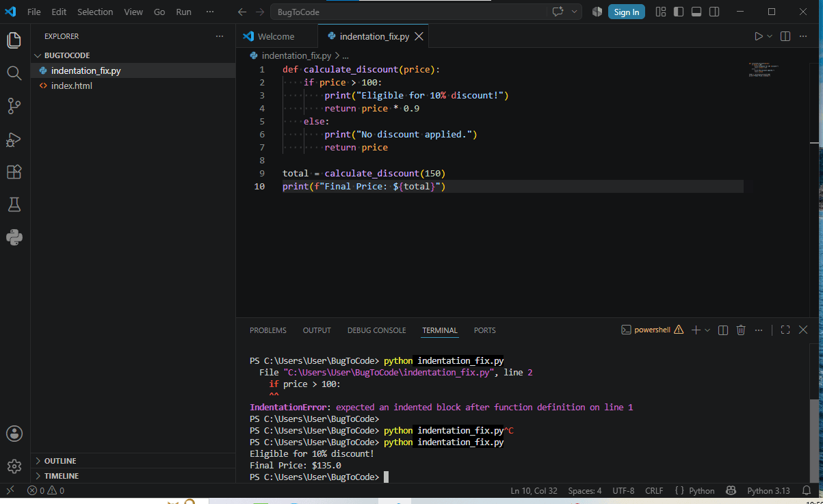
Task: Toggle primary side bar visibility
Action: click(x=679, y=12)
